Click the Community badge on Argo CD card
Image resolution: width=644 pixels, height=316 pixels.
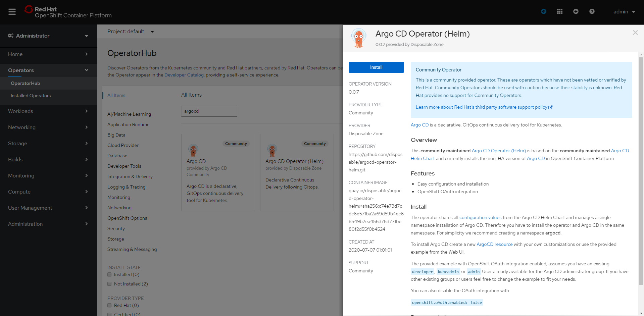[x=236, y=144]
